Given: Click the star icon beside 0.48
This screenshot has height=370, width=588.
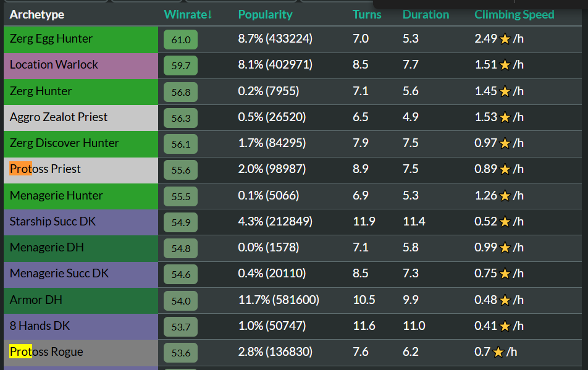Looking at the screenshot, I should (505, 300).
